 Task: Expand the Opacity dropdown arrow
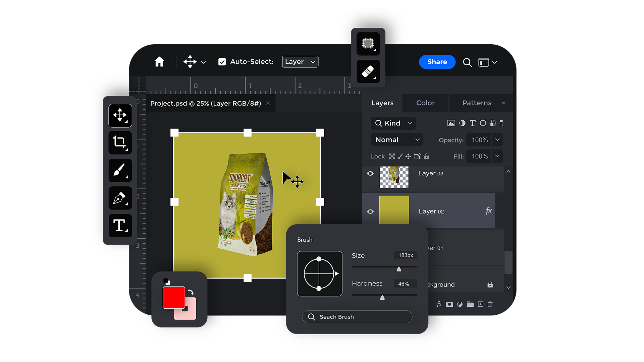point(497,140)
